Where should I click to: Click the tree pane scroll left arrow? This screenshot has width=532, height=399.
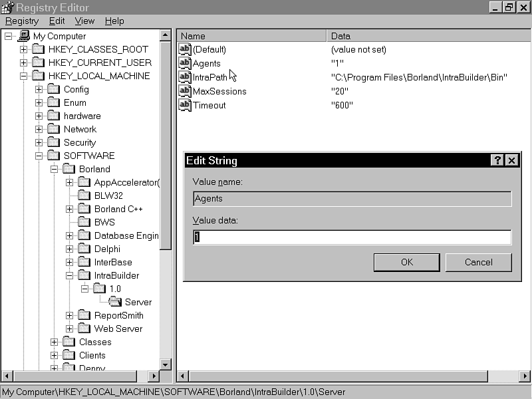coord(7,376)
